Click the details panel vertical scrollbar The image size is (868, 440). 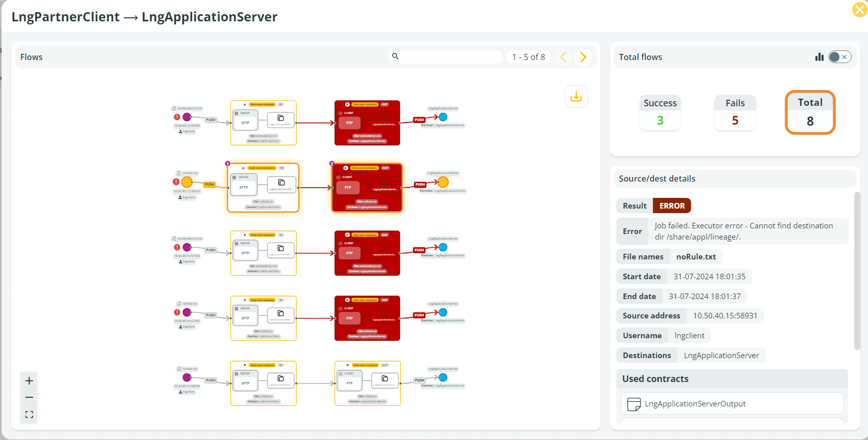tap(857, 270)
